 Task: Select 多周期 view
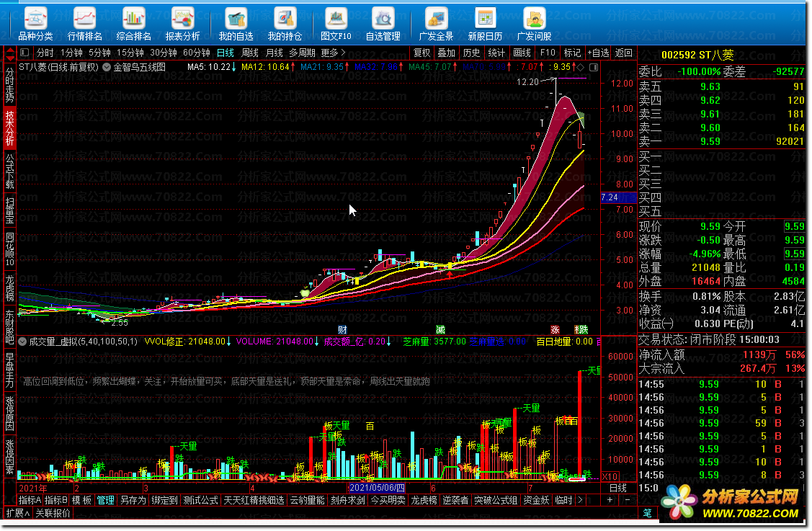(302, 53)
